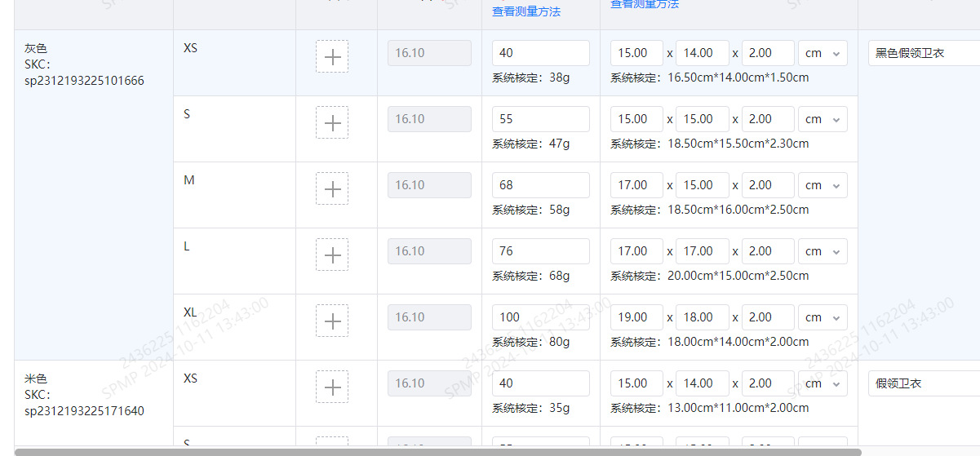Edit weight 40 in 米色 XS row
The image size is (980, 456).
[541, 383]
